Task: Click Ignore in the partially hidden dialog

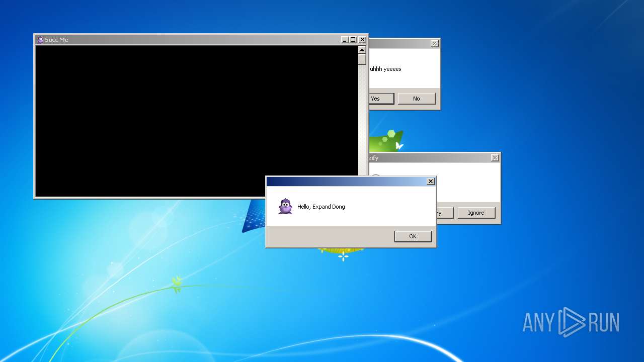Action: tap(476, 213)
